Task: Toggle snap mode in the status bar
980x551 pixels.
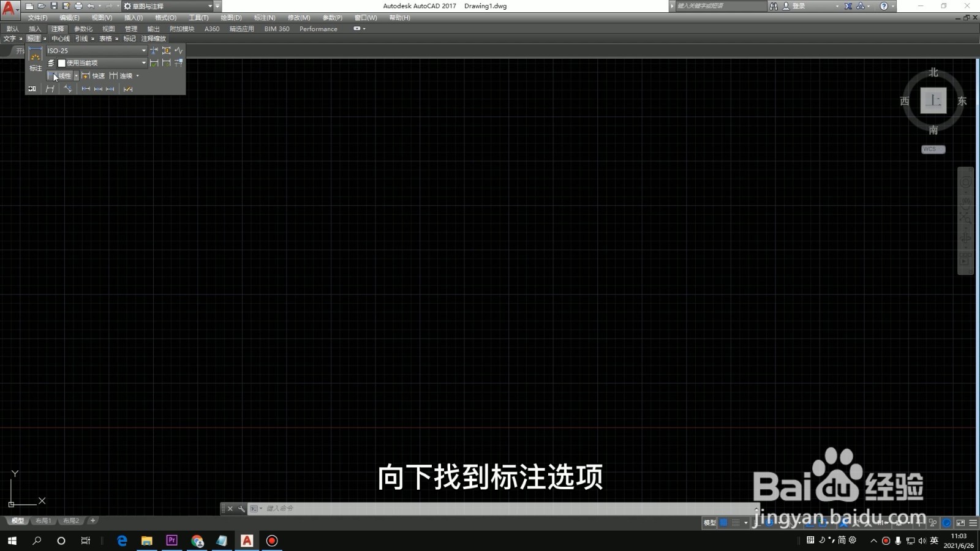Action: pyautogui.click(x=736, y=522)
